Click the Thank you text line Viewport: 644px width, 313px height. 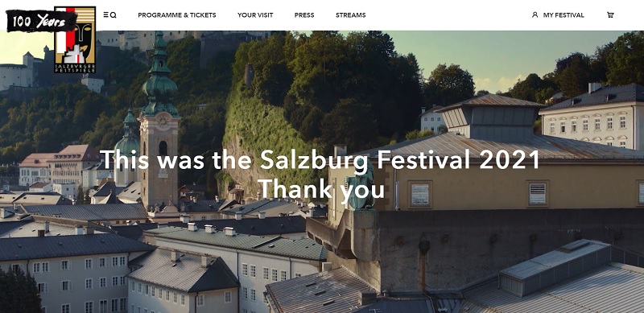321,189
